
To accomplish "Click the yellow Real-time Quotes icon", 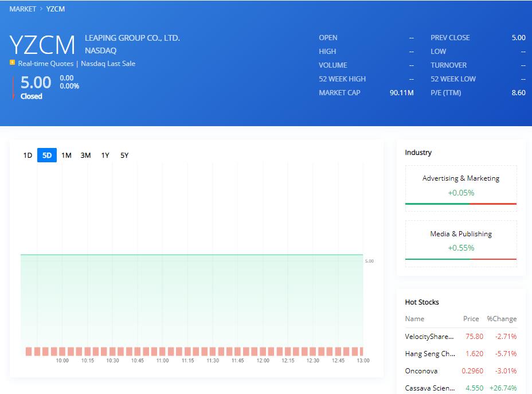I will [x=12, y=63].
